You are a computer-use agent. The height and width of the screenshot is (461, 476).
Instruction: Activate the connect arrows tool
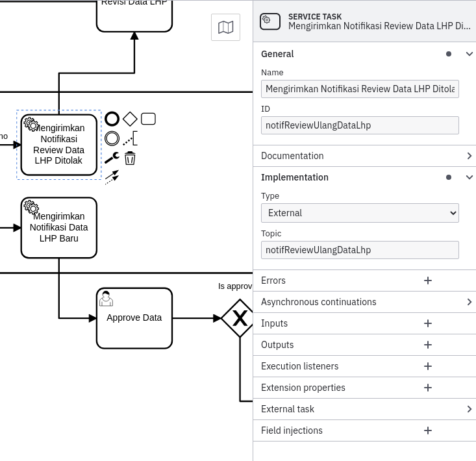[112, 177]
